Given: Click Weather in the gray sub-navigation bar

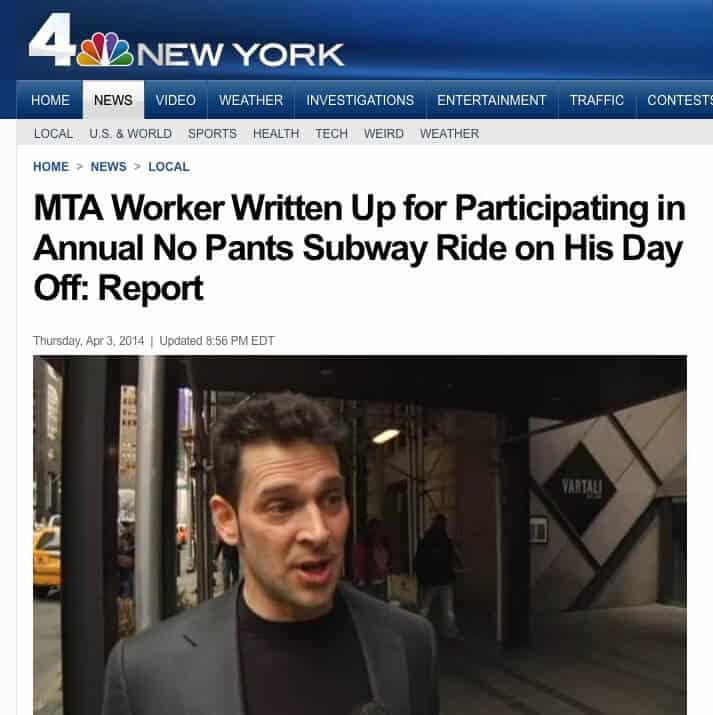Looking at the screenshot, I should click(x=449, y=134).
